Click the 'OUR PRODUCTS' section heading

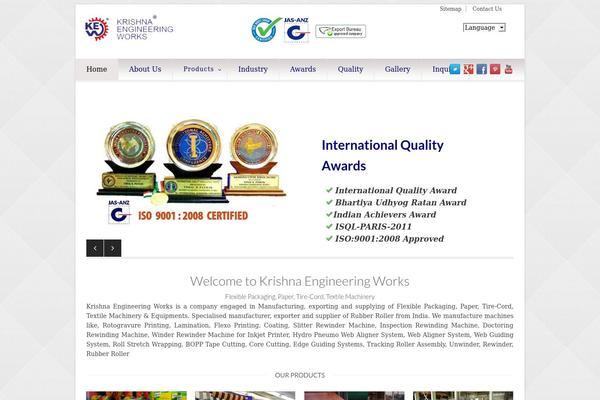point(300,376)
